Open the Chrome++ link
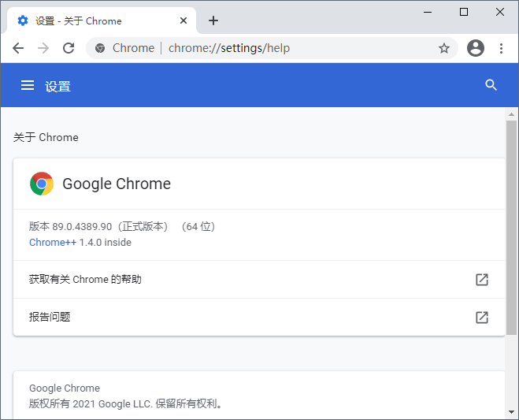Image resolution: width=519 pixels, height=420 pixels. (53, 243)
